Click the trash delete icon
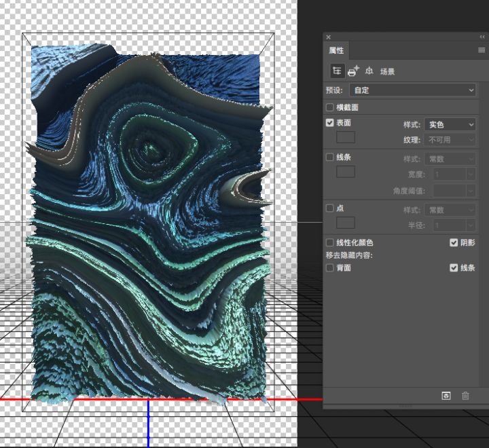Image resolution: width=489 pixels, height=448 pixels. click(x=465, y=396)
